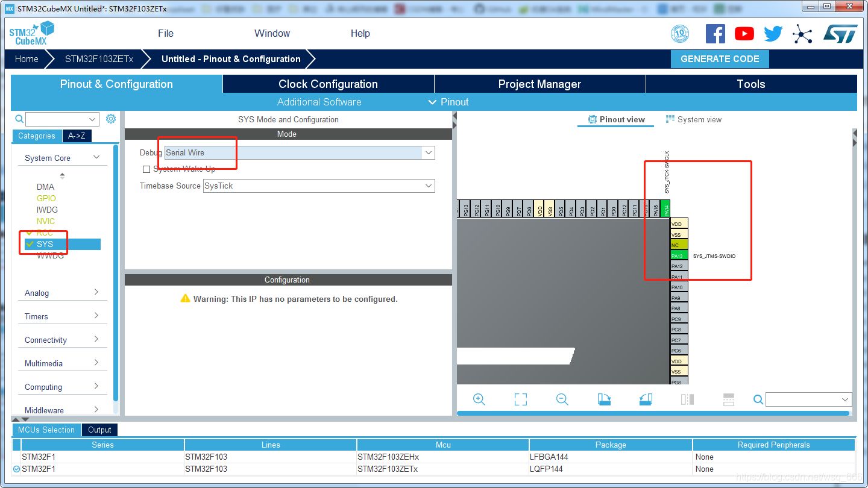Switch to the Output tab
Image resolution: width=868 pixels, height=488 pixels.
99,430
